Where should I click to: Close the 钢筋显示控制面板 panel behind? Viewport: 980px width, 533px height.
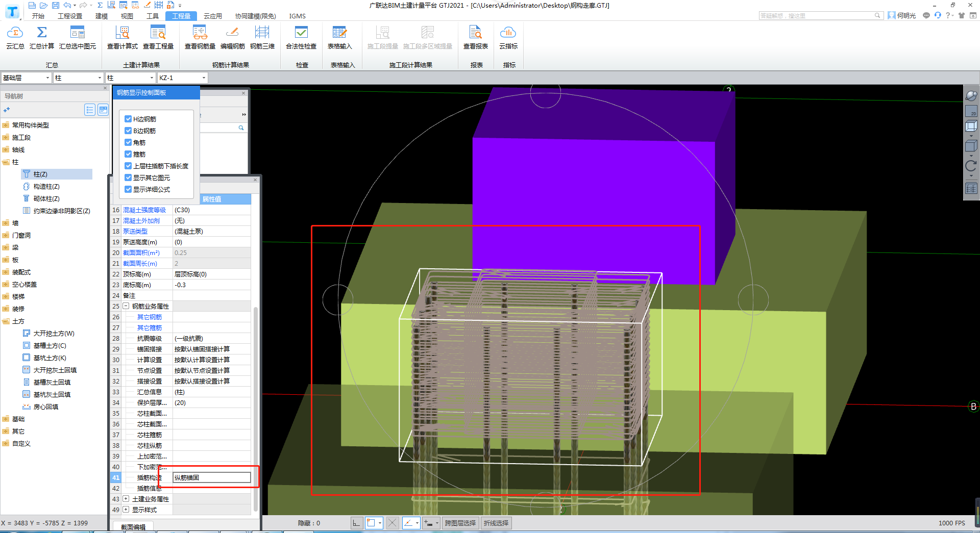pyautogui.click(x=243, y=93)
